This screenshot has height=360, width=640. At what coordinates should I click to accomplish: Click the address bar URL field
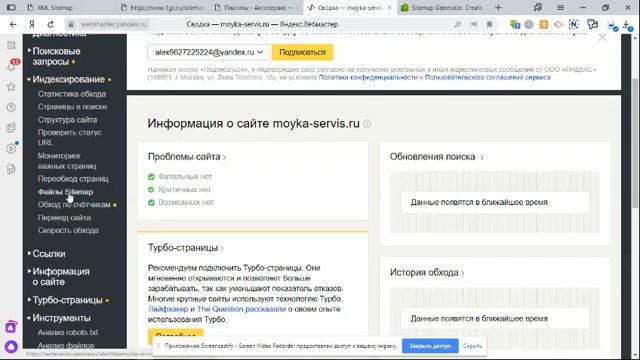pos(113,24)
